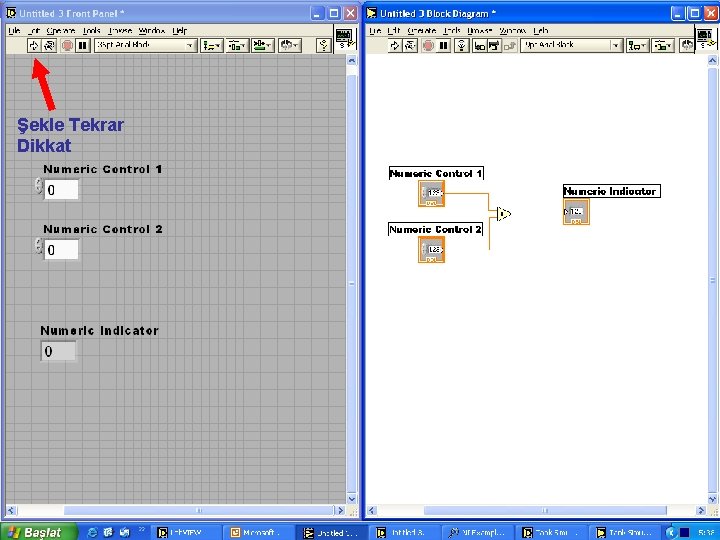Open Edit menu in Front Panel window

coord(34,30)
